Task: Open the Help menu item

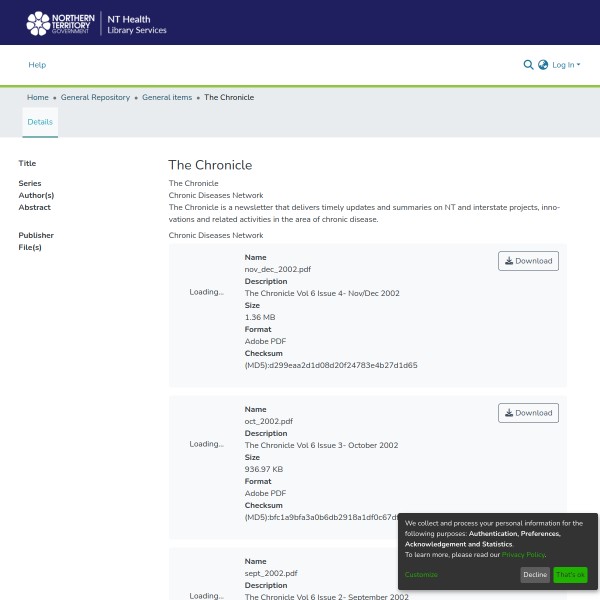Action: click(x=37, y=65)
